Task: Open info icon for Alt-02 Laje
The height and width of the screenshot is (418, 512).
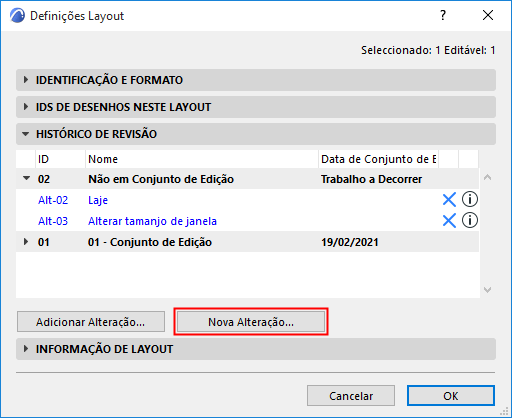Action: [x=469, y=199]
